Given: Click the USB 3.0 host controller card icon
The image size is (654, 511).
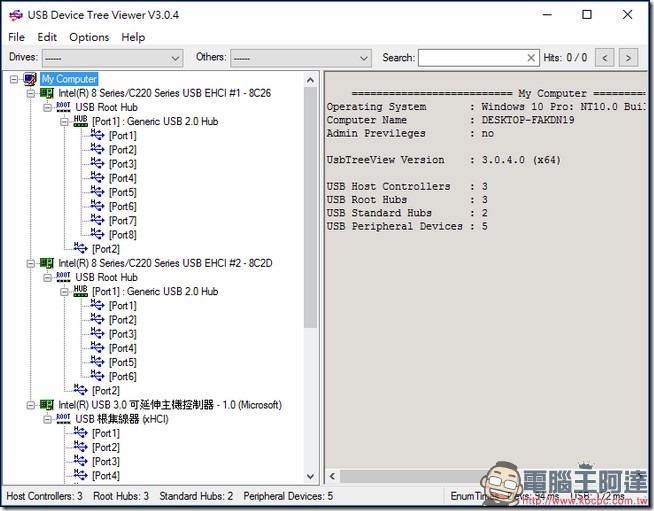Looking at the screenshot, I should (47, 405).
